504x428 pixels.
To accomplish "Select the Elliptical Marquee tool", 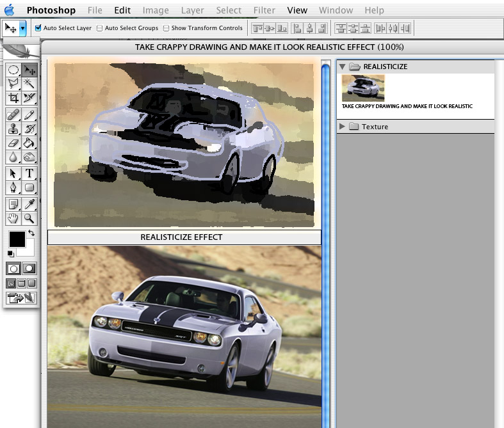I will click(13, 70).
